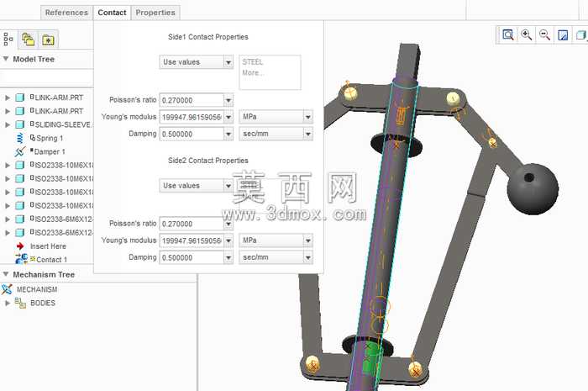Click first LINK-ARM.PRT part icon
Viewport: 588px width, 391px height.
click(x=20, y=98)
